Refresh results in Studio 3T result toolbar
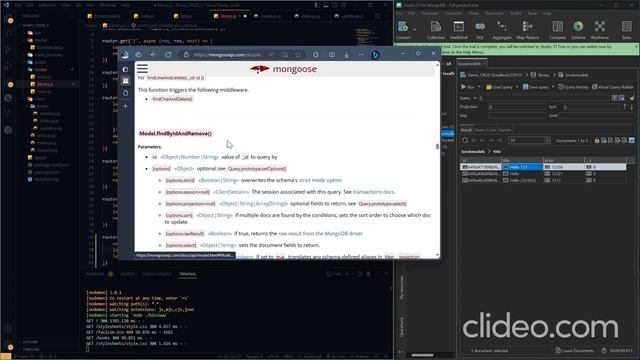Viewport: 640px width, 360px height. click(x=465, y=140)
